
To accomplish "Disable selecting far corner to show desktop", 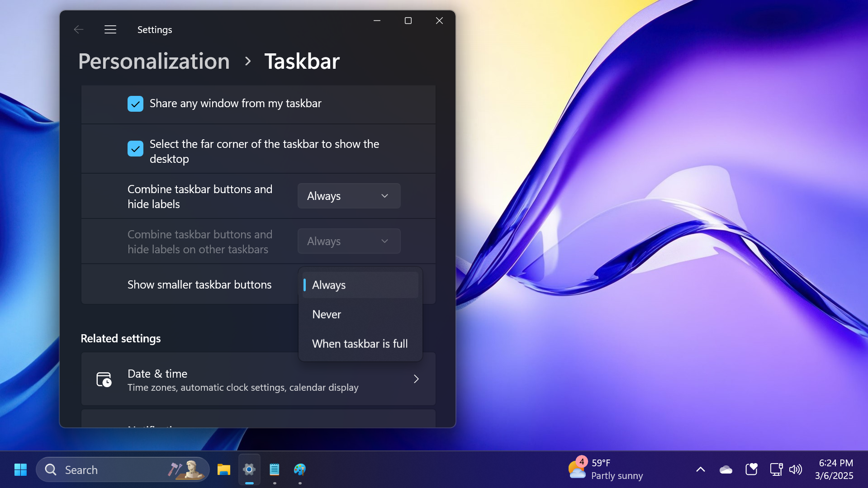I will (x=135, y=148).
